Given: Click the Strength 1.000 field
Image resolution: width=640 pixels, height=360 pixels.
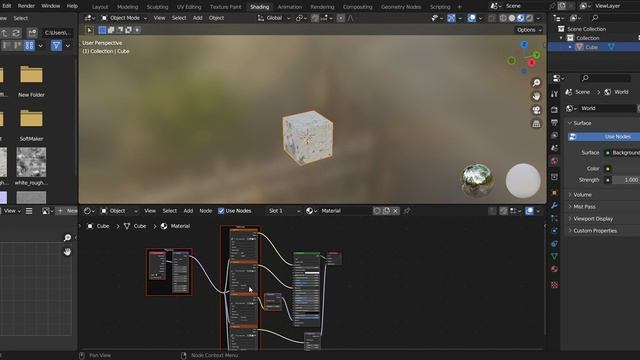Looking at the screenshot, I should point(626,180).
